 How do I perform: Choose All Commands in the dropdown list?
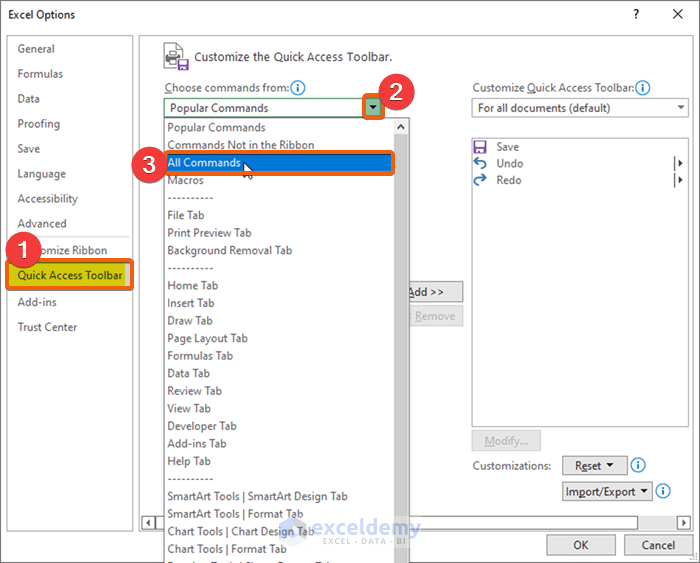tap(279, 163)
